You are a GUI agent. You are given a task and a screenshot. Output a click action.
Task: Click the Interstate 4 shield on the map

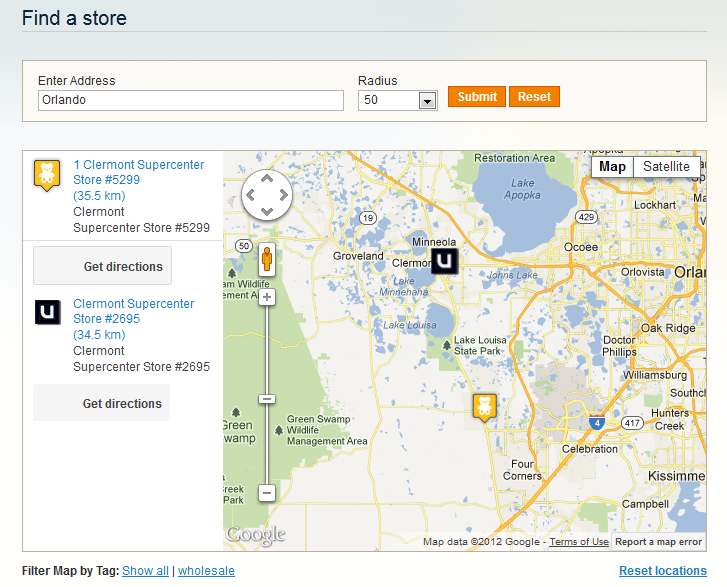(597, 422)
